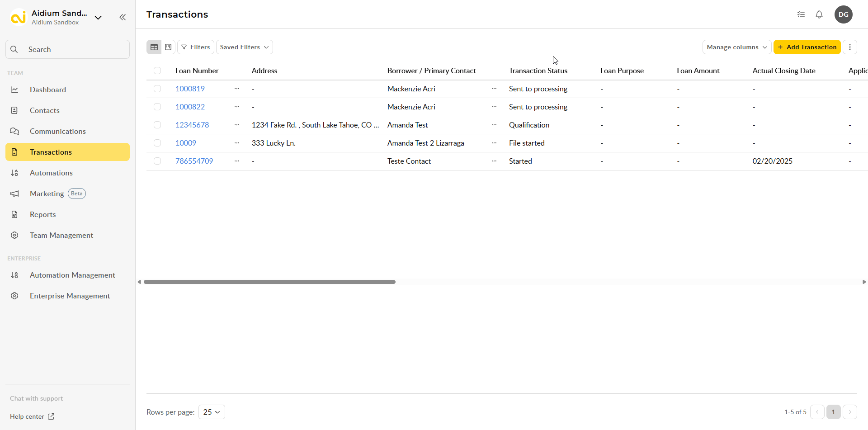
Task: Click scrollbar left arrow
Action: point(139,282)
